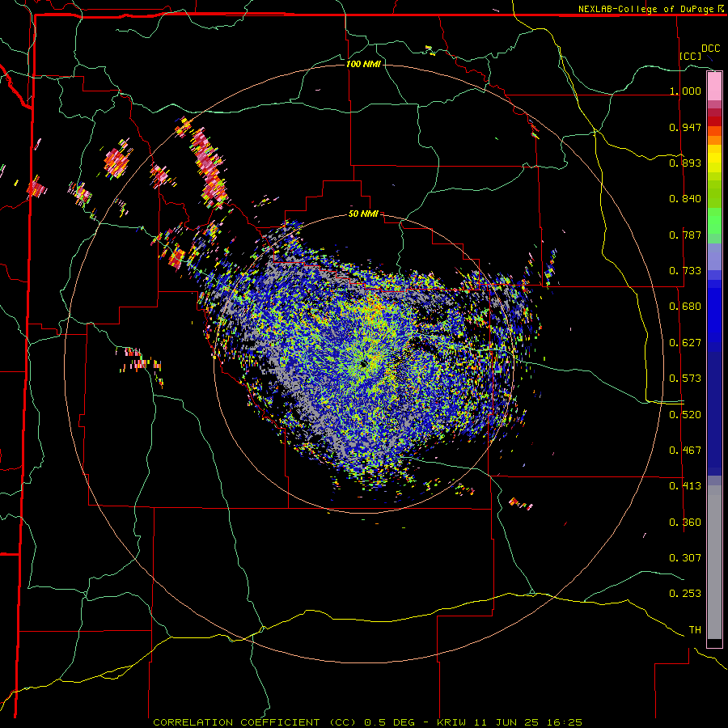Image resolution: width=728 pixels, height=728 pixels.
Task: Click the 0.627 legend value
Action: (685, 343)
